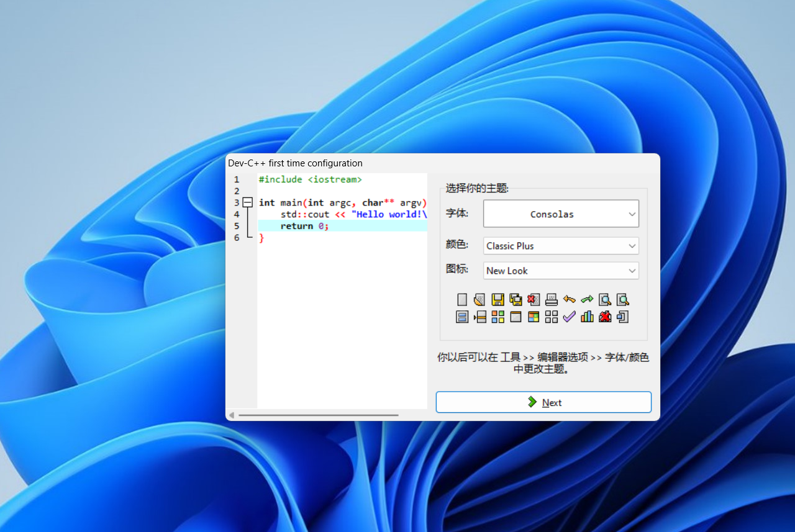Click the purple checkmark Debug icon
The image size is (795, 532).
tap(570, 317)
